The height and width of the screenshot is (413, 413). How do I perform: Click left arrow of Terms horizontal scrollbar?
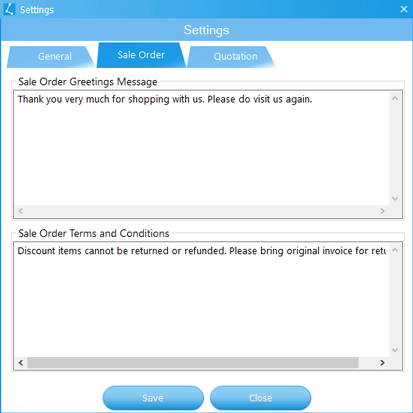point(21,363)
